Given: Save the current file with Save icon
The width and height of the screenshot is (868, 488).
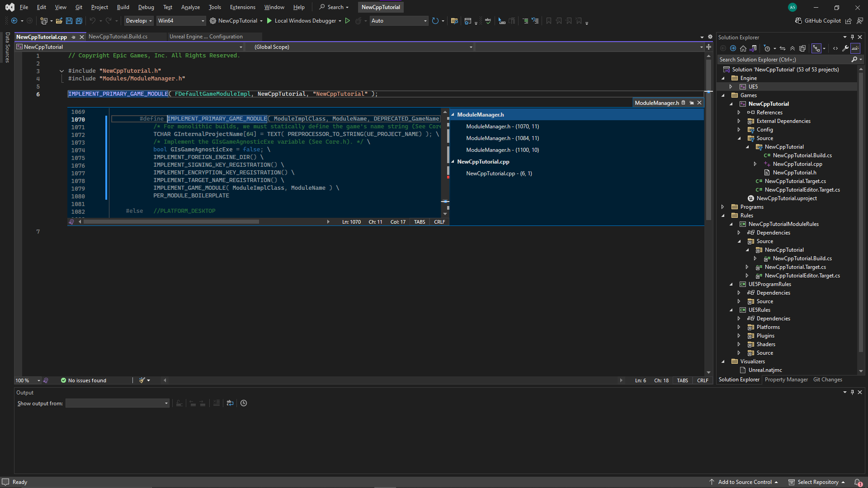Looking at the screenshot, I should (x=69, y=21).
